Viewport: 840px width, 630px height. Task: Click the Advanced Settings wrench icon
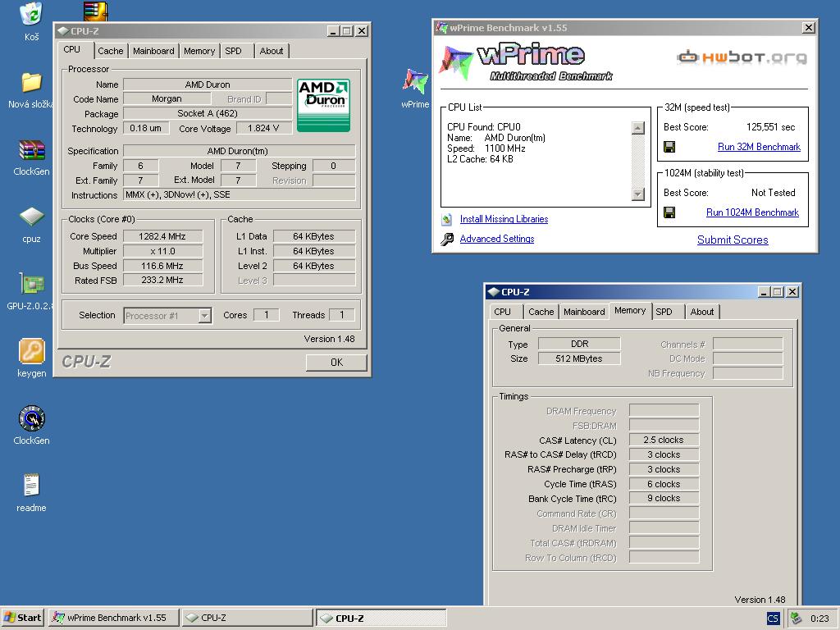click(x=447, y=239)
